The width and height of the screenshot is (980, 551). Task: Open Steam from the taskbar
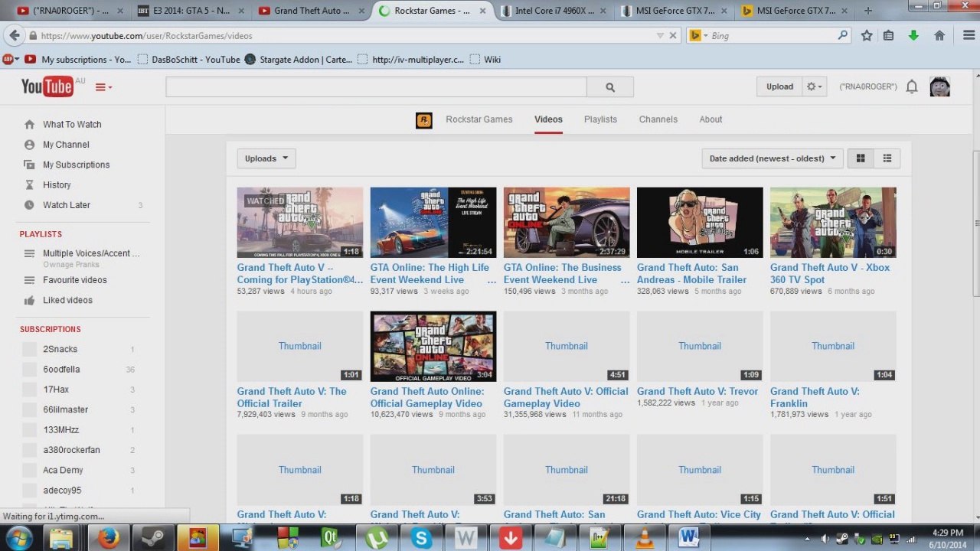(x=153, y=538)
